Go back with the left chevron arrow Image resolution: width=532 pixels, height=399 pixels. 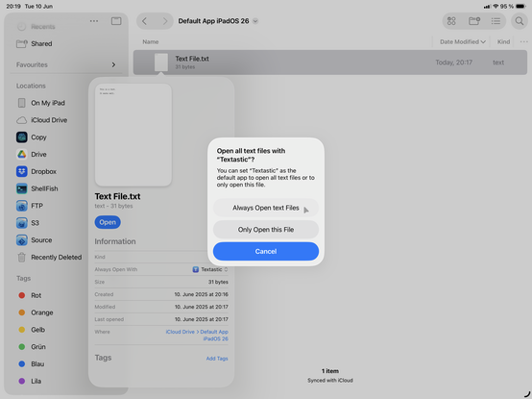pos(145,21)
